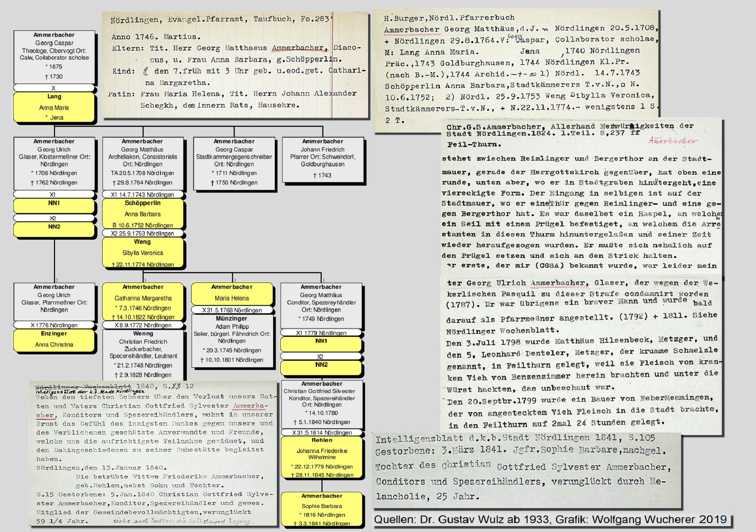The height and width of the screenshot is (532, 756).
Task: Select Adam Philipp Münzinger Seiler box
Action: (x=232, y=340)
